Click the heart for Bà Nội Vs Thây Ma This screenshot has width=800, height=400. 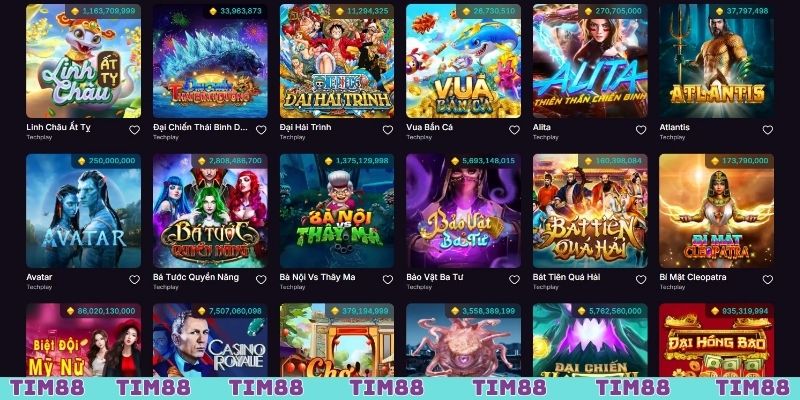tap(388, 280)
